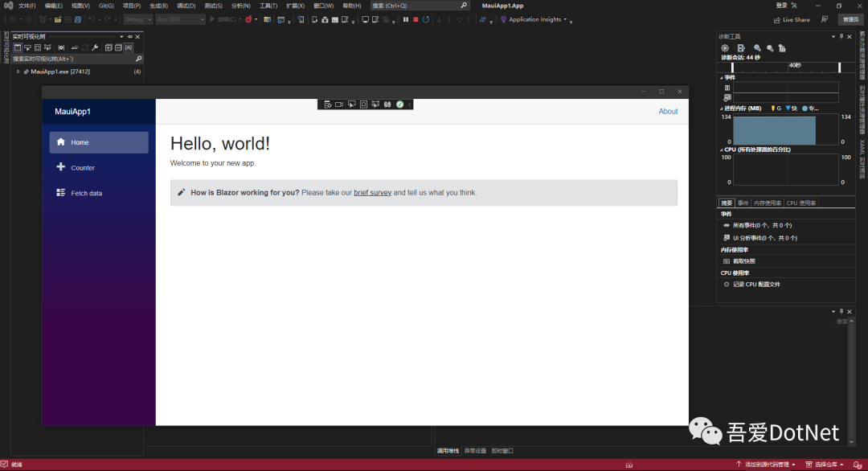Zoom in on the diagnostics timeline

click(757, 48)
